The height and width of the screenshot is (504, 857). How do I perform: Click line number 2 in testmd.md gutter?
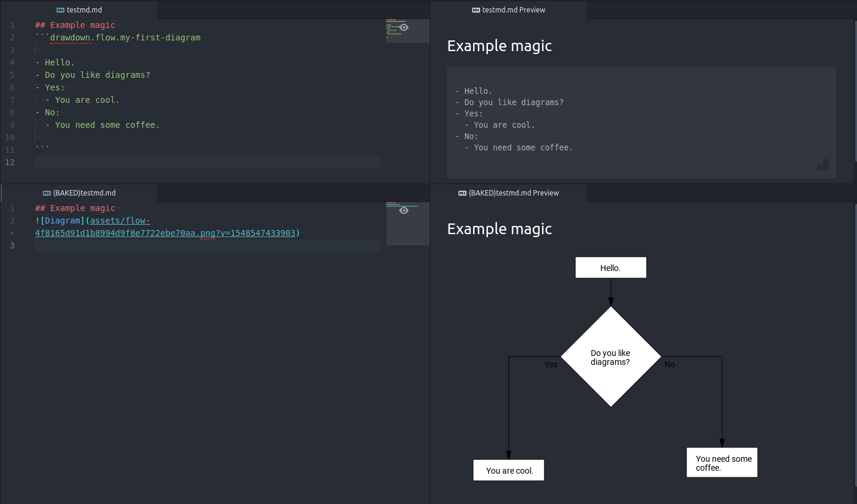[12, 37]
